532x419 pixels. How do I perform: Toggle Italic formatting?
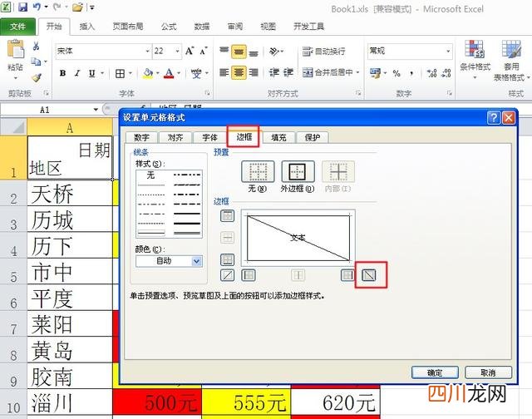tap(77, 73)
